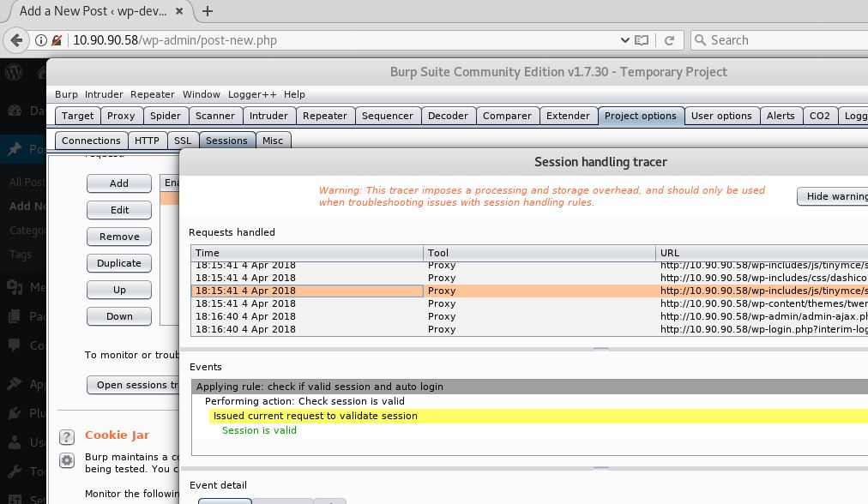
Task: Open the Pages icon in the WordPress sidebar
Action: point(15,316)
